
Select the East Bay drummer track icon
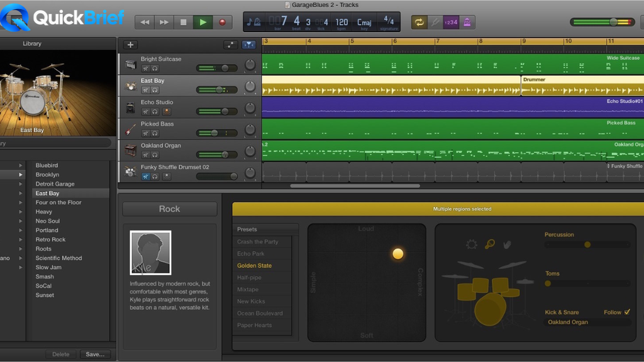[x=131, y=86]
